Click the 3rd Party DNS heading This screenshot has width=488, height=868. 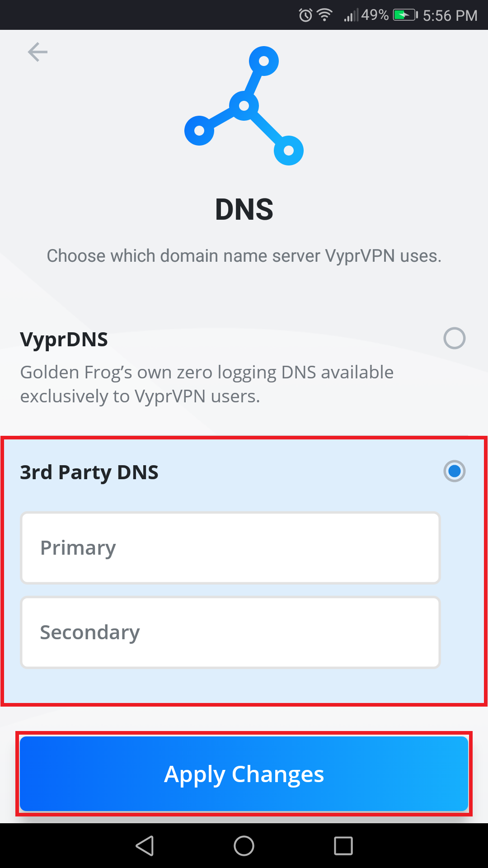pos(89,472)
